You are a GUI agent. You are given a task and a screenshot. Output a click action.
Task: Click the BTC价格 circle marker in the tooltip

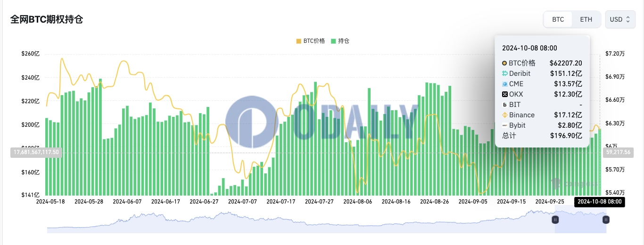click(504, 63)
